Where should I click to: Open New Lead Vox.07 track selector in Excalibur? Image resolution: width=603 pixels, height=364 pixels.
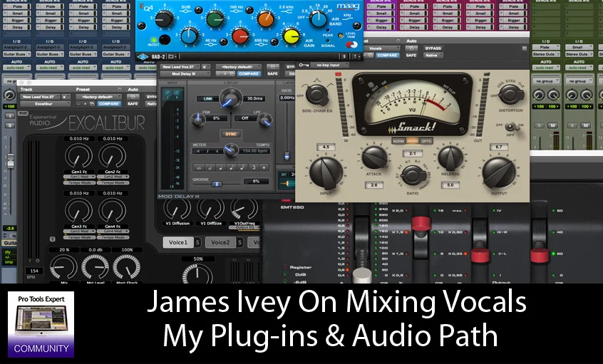(40, 97)
